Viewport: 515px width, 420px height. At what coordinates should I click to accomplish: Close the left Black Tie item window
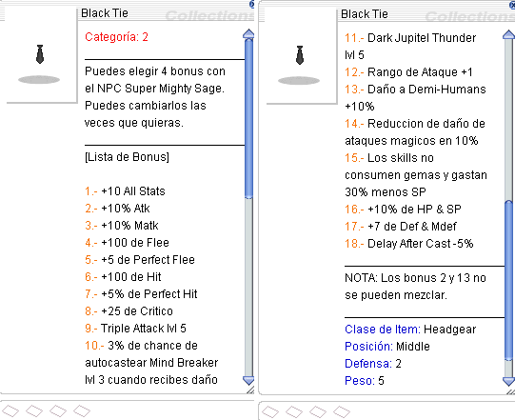(x=252, y=4)
